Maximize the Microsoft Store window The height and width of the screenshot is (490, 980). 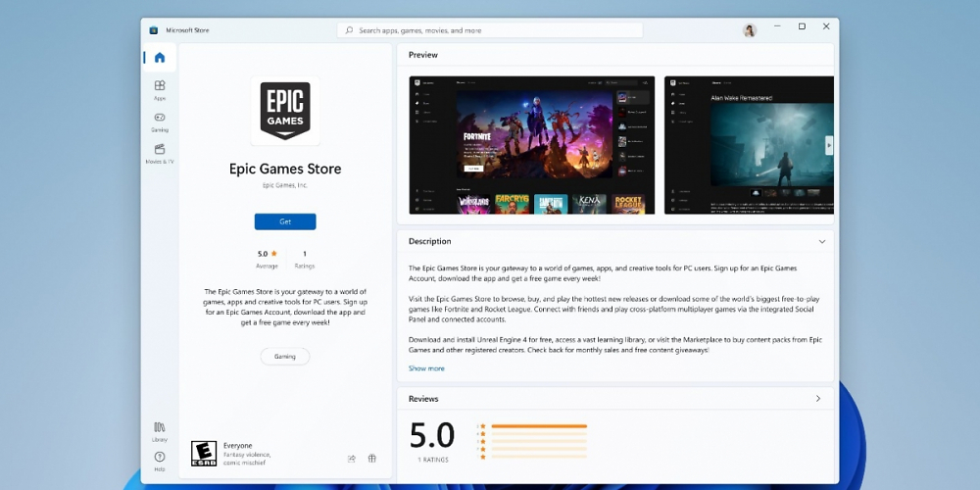pyautogui.click(x=802, y=26)
